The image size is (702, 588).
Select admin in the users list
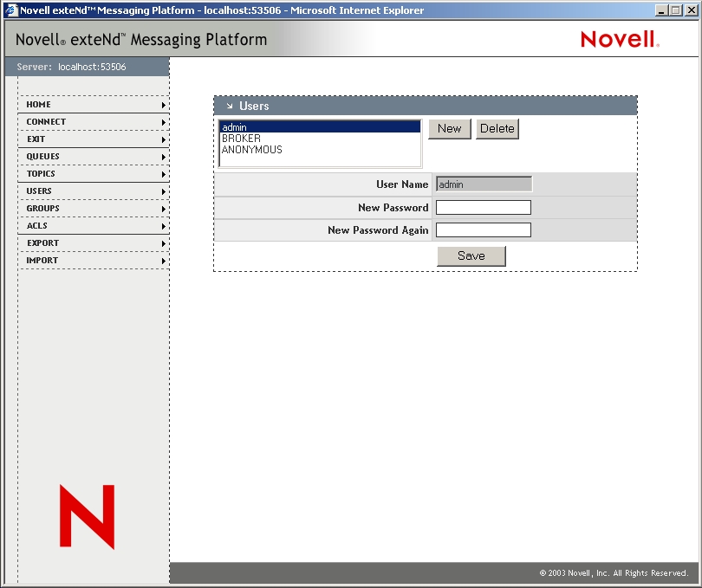320,127
